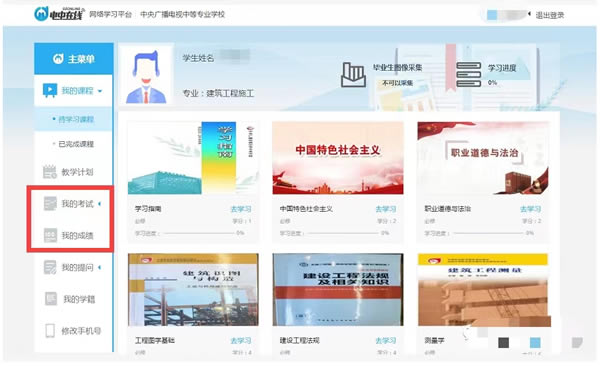Screen dimensions: 600x366
Task: Click 去学习 for 建设工程法规
Action: (x=386, y=341)
